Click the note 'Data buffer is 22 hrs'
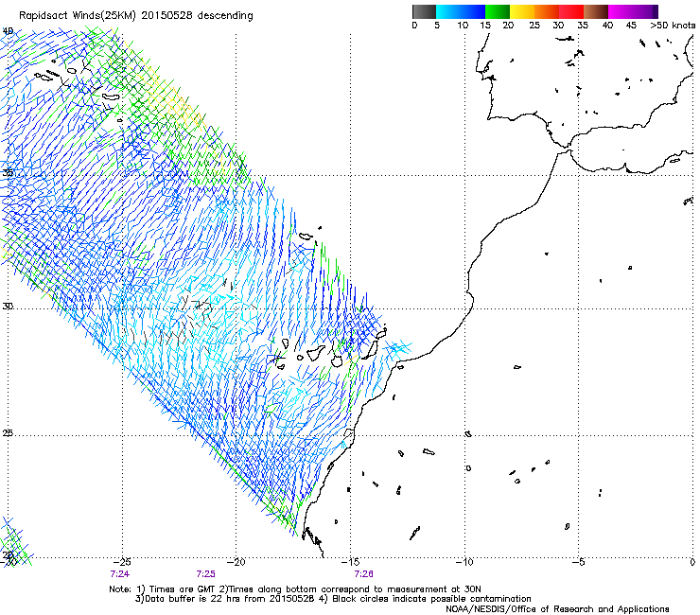Viewport: 700px width, 615px height. tap(192, 599)
